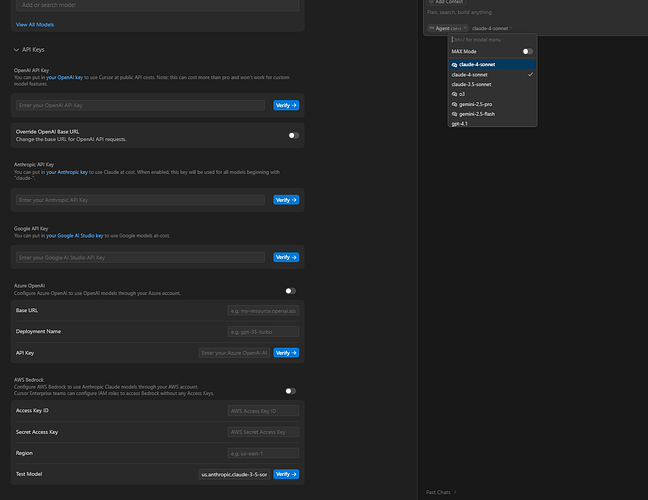
Task: Verify the OpenAI API key
Action: pyautogui.click(x=286, y=105)
